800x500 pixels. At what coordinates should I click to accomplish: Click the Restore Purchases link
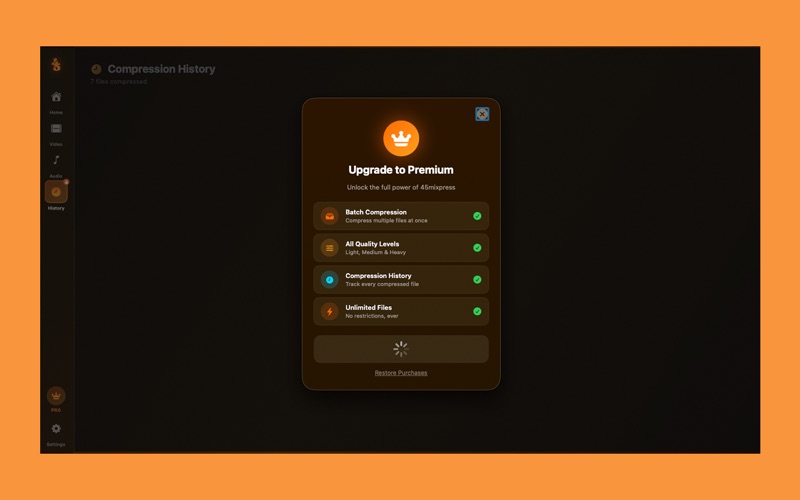tap(401, 373)
